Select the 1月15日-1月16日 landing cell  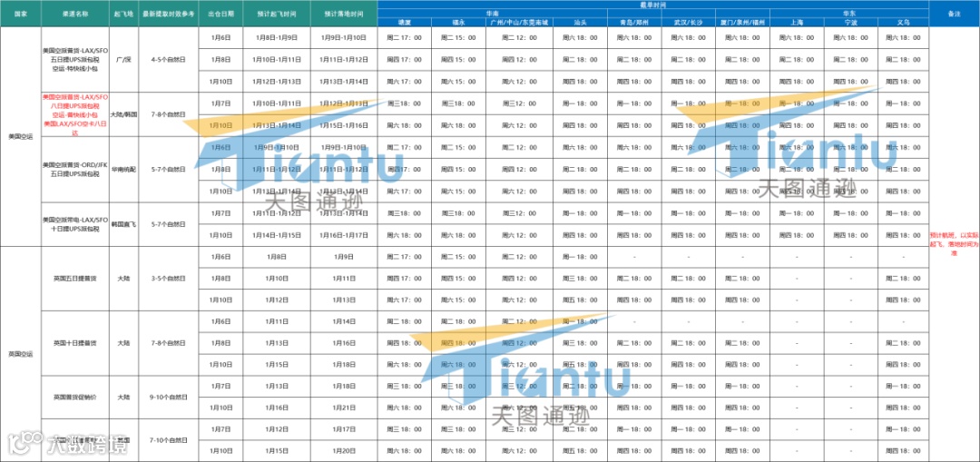click(344, 125)
